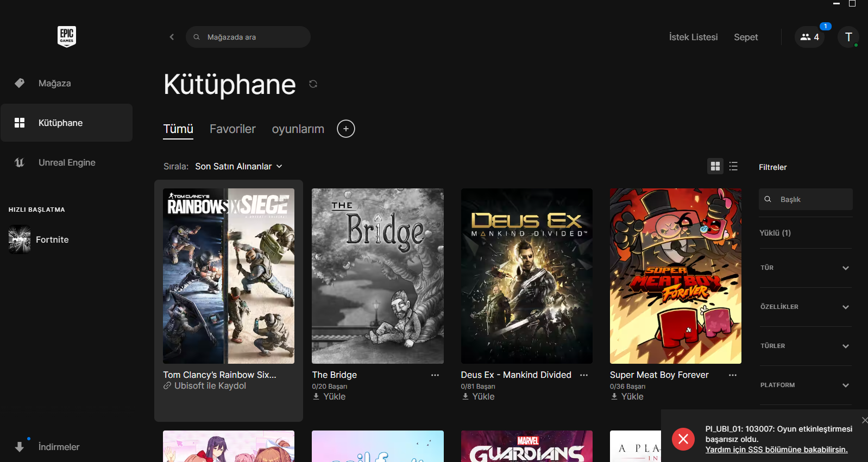Screen dimensions: 868x462
Task: Click the red error icon in notification
Action: point(683,439)
